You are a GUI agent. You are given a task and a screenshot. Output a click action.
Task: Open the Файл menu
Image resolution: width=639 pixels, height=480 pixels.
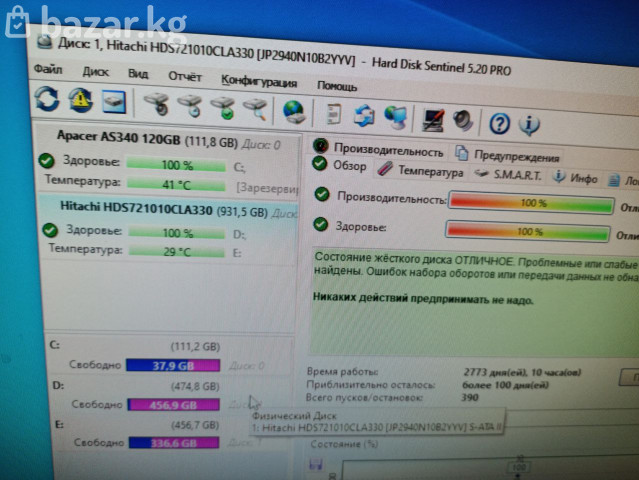point(47,70)
